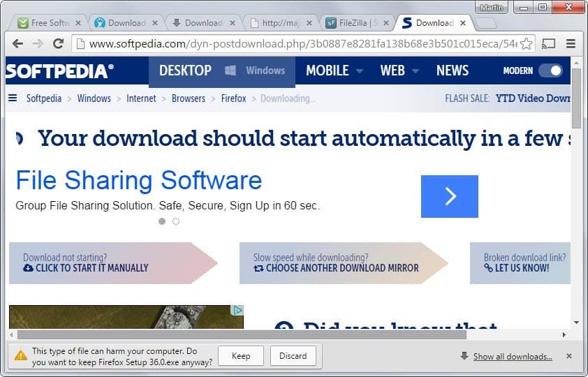Close the downloads bar with the X

569,356
